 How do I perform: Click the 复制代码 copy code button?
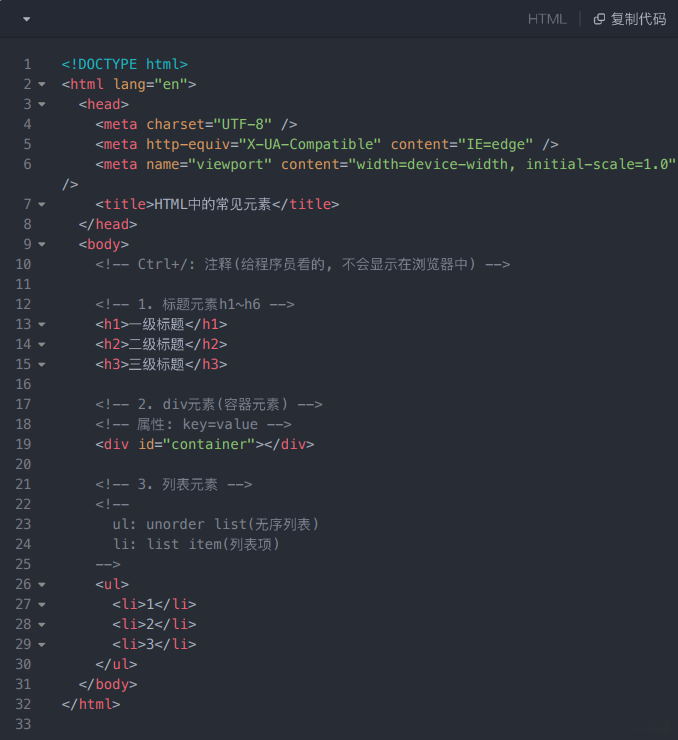638,19
